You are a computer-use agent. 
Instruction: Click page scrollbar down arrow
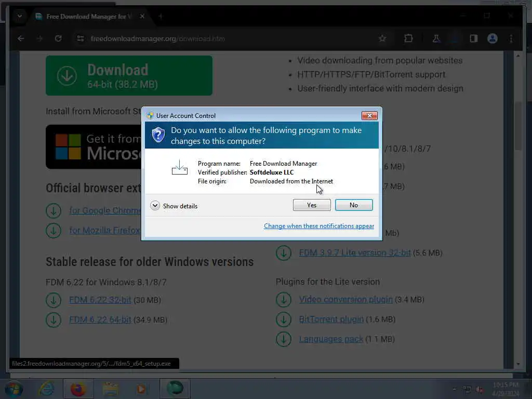518,364
